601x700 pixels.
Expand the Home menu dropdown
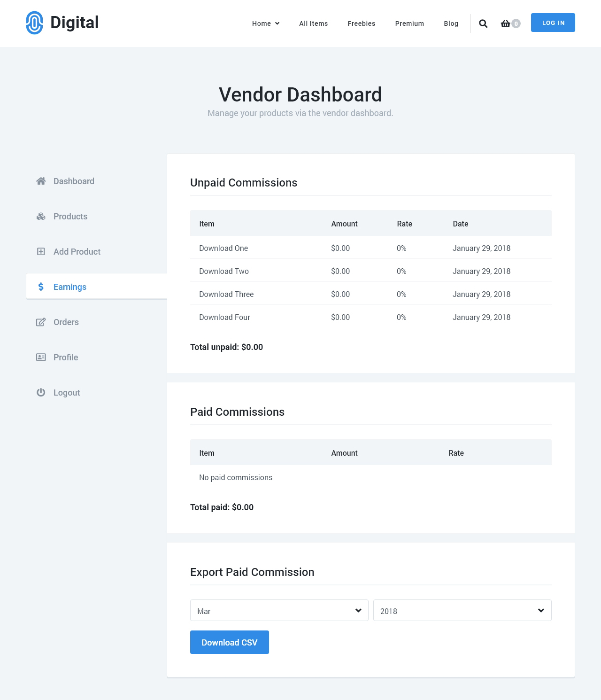pos(266,23)
